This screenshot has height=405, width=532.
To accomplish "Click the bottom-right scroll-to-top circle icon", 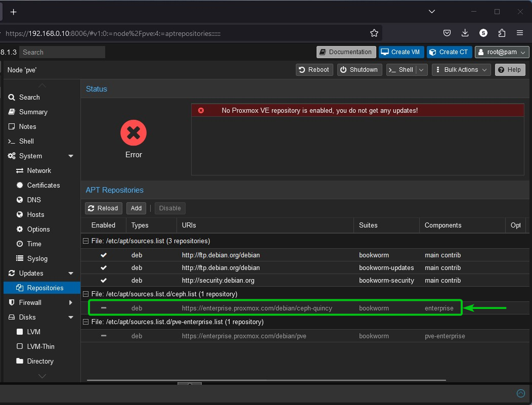I will point(520,393).
